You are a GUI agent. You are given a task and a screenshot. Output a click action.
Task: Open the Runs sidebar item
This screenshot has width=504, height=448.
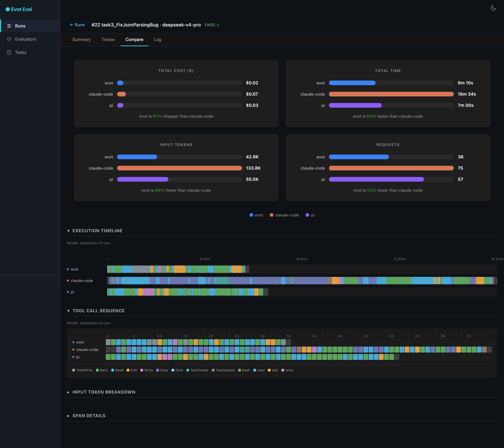click(30, 26)
